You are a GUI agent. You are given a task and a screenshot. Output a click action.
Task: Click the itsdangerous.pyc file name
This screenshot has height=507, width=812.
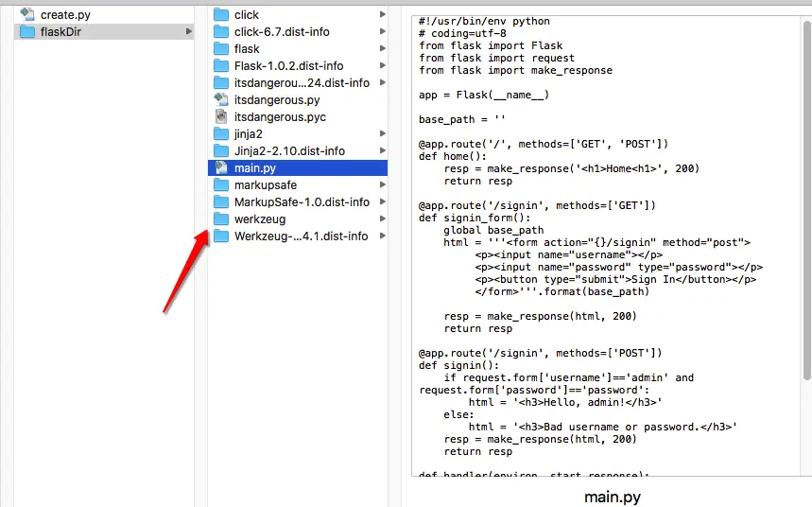[280, 117]
